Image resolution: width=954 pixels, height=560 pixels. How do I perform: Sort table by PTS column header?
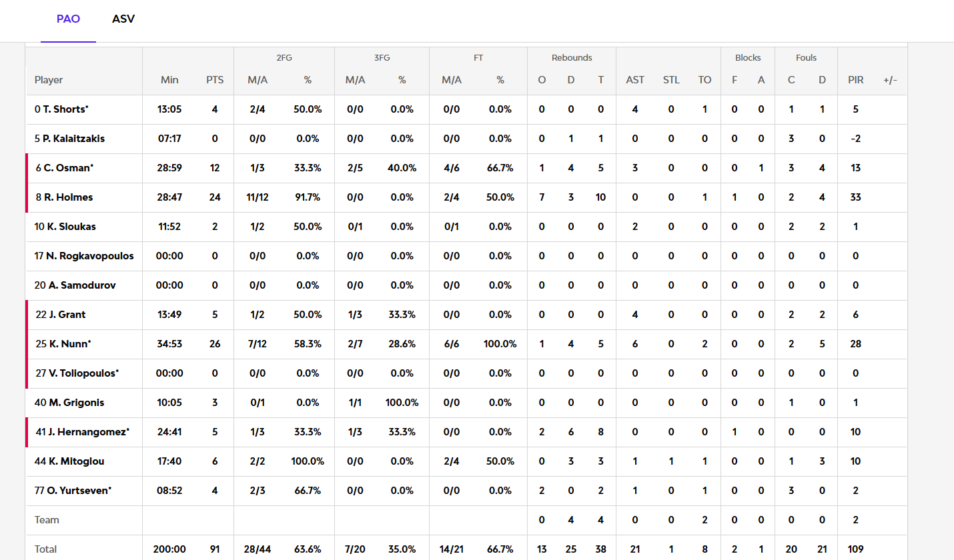tap(215, 80)
